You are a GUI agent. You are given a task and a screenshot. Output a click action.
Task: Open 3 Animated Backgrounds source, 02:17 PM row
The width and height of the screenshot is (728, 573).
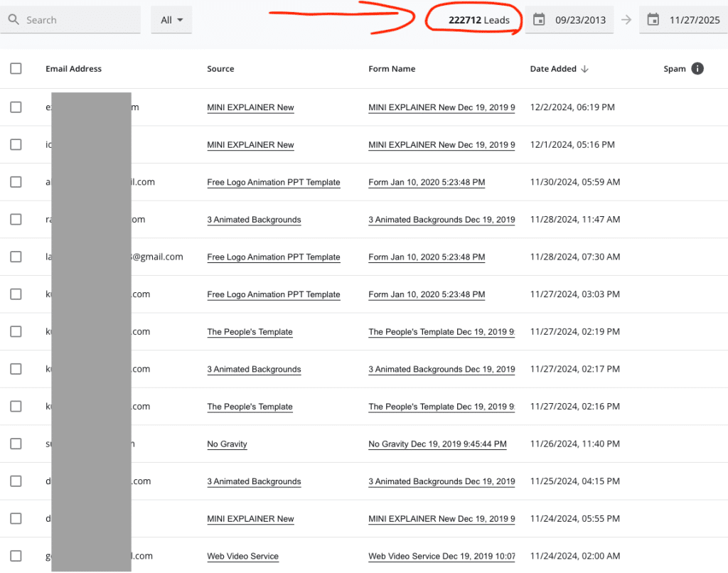click(x=254, y=369)
